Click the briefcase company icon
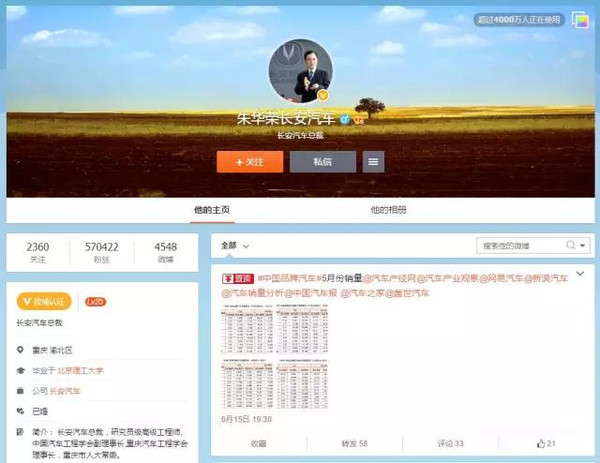This screenshot has height=463, width=600. point(20,391)
